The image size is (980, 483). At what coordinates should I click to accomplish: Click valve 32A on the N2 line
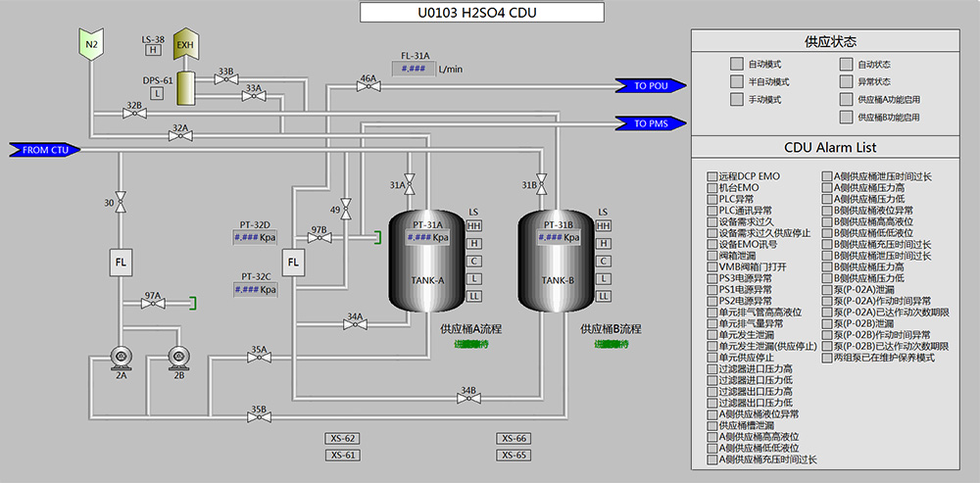(180, 137)
